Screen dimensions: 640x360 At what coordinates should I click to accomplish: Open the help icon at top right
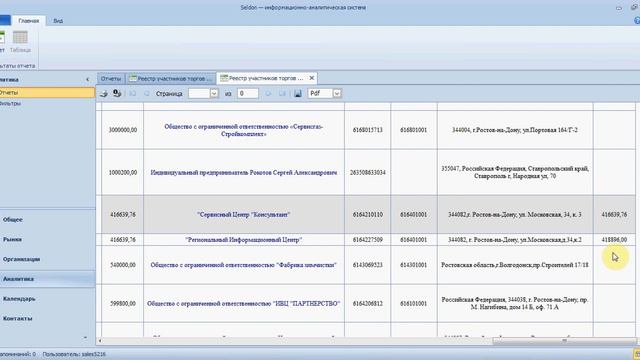click(x=637, y=20)
